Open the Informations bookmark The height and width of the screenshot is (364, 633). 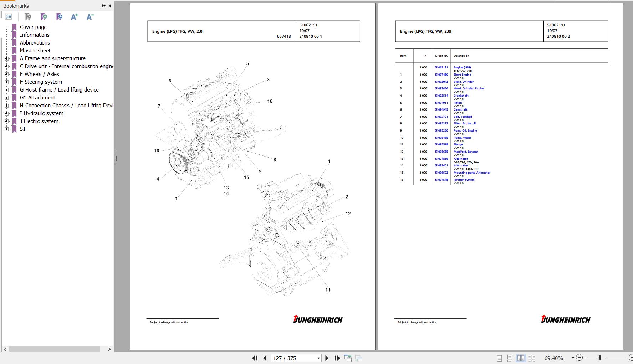coord(35,35)
